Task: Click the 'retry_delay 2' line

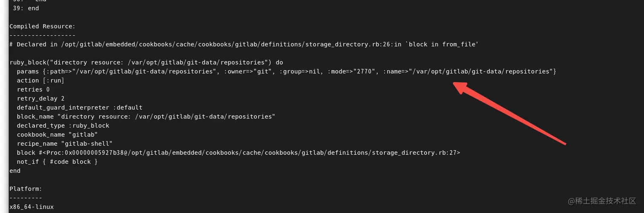Action: coord(40,98)
